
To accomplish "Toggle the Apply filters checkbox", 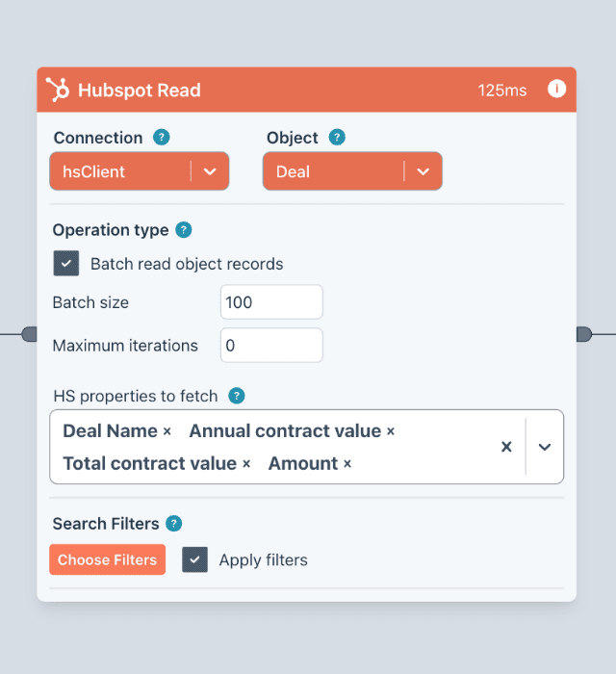I will [x=194, y=559].
